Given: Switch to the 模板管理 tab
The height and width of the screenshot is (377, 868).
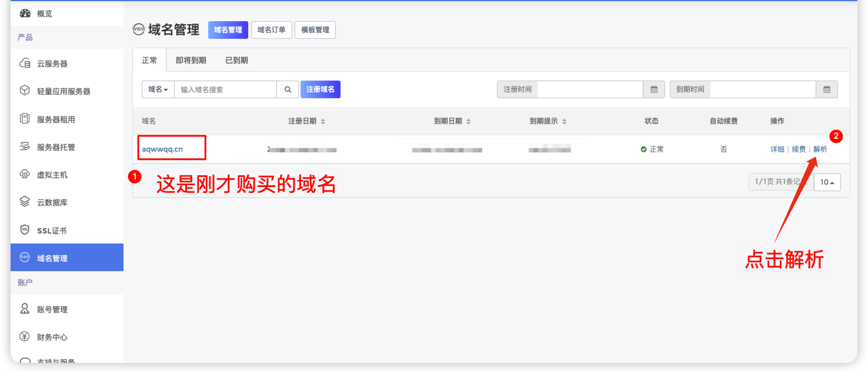Looking at the screenshot, I should [315, 29].
